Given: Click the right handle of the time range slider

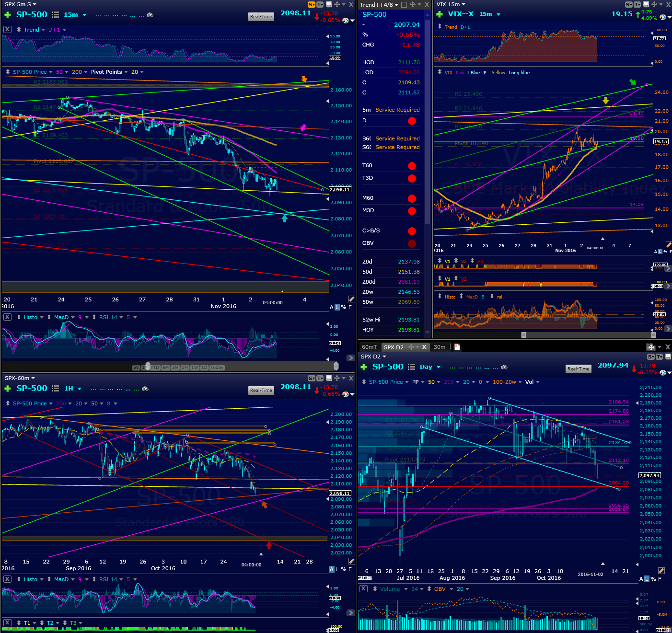Looking at the screenshot, I should (336, 366).
